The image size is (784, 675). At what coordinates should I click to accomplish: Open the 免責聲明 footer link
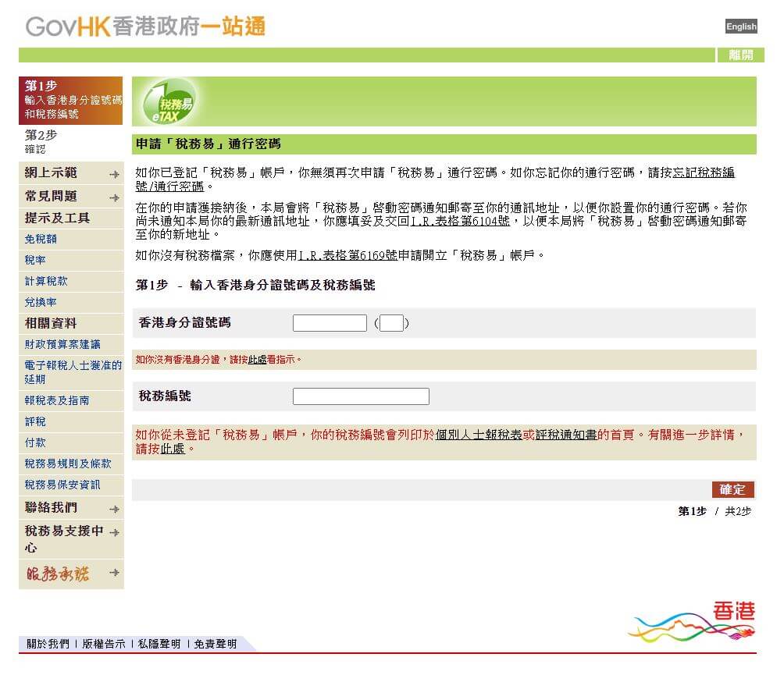[x=215, y=644]
